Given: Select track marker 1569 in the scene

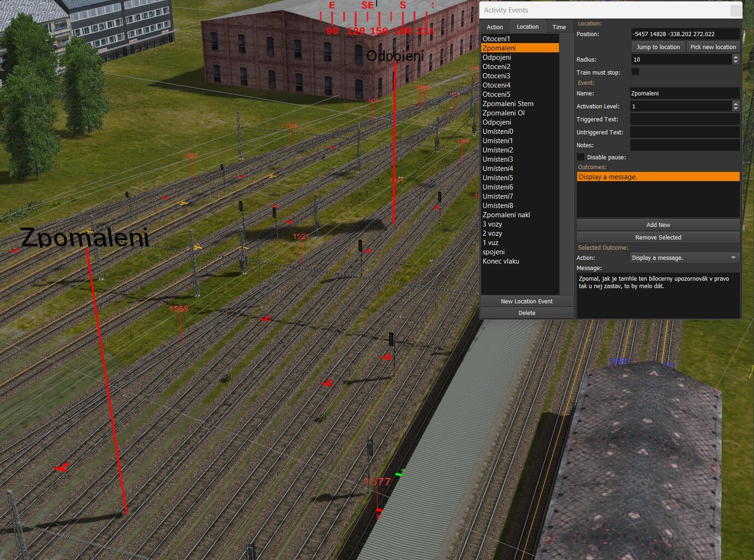Looking at the screenshot, I should [x=179, y=309].
